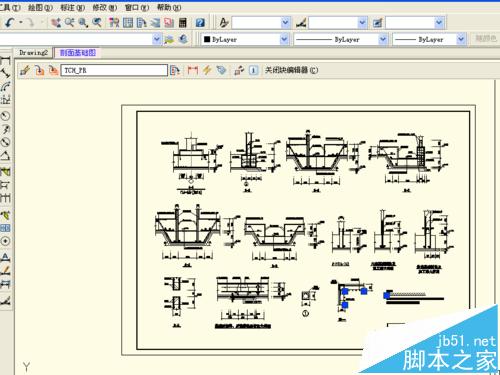The height and width of the screenshot is (375, 500).
Task: Click the Define Attribute tag icon
Action: click(x=221, y=70)
